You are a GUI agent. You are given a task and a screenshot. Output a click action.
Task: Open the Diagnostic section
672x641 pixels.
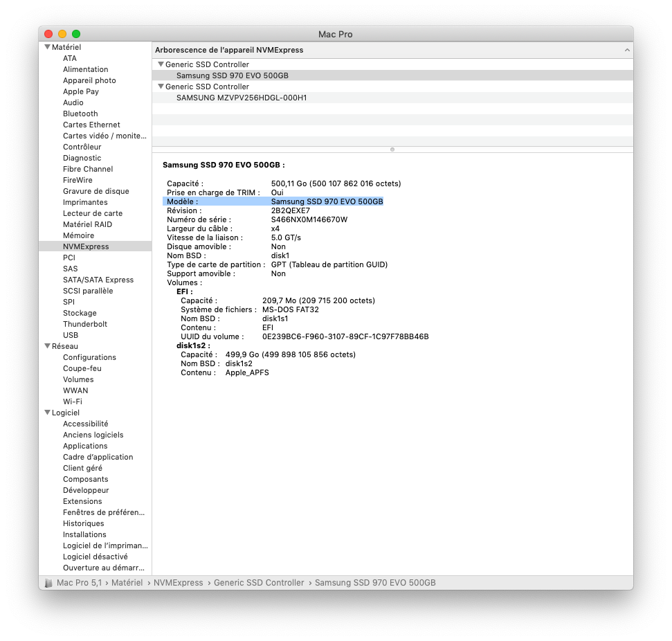point(82,159)
